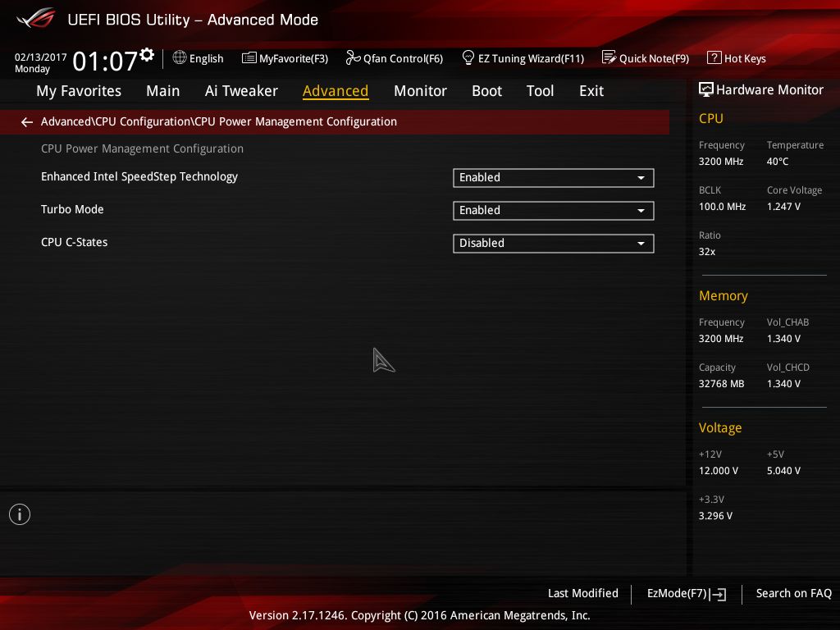This screenshot has height=630, width=840.
Task: Open the Tool tab
Action: pos(540,91)
